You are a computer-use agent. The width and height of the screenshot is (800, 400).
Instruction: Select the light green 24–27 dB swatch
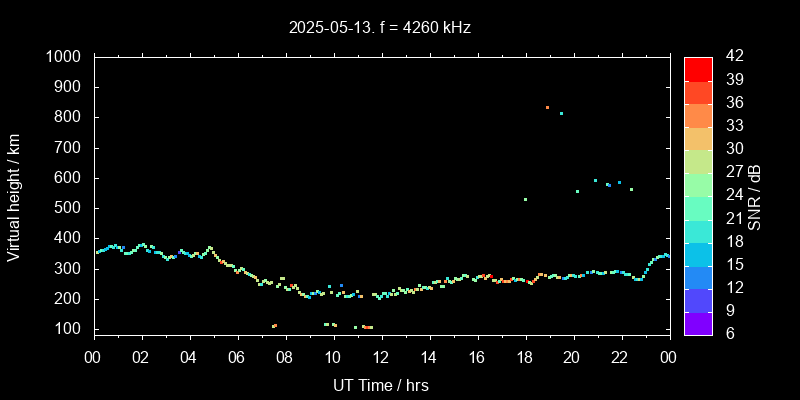(x=698, y=183)
